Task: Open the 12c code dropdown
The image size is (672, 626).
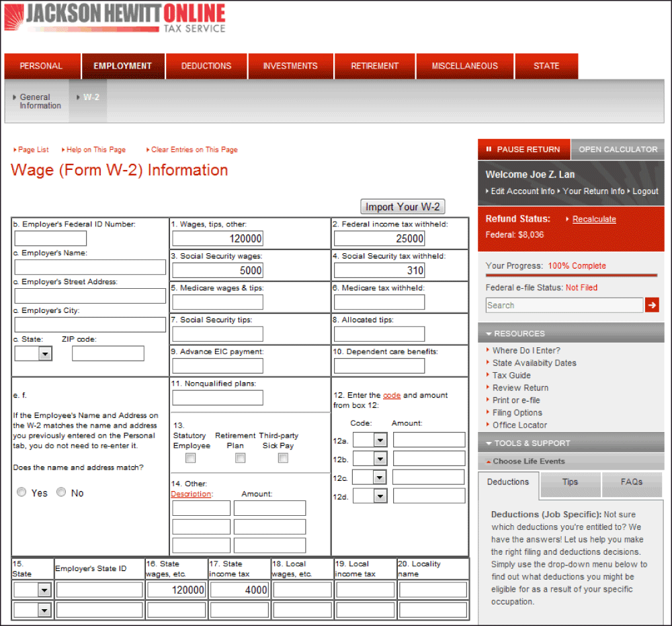Action: click(x=370, y=477)
